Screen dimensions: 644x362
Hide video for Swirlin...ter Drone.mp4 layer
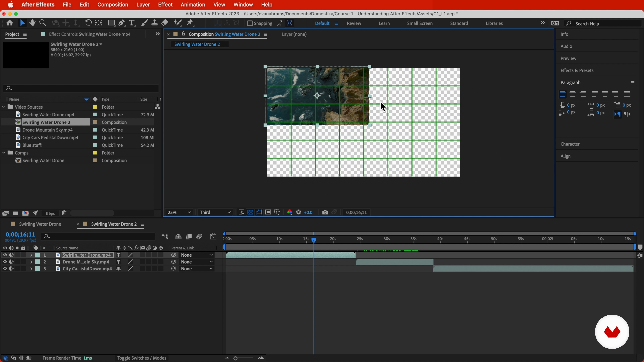click(5, 255)
